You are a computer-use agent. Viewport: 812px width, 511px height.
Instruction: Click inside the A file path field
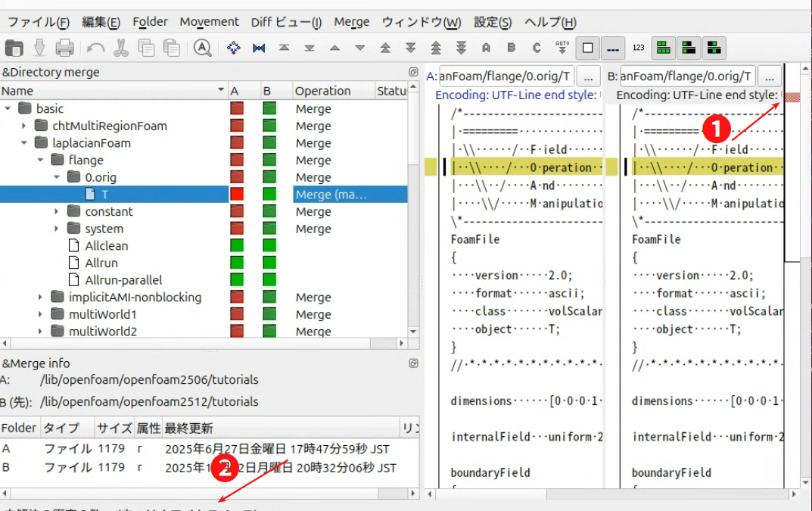506,76
